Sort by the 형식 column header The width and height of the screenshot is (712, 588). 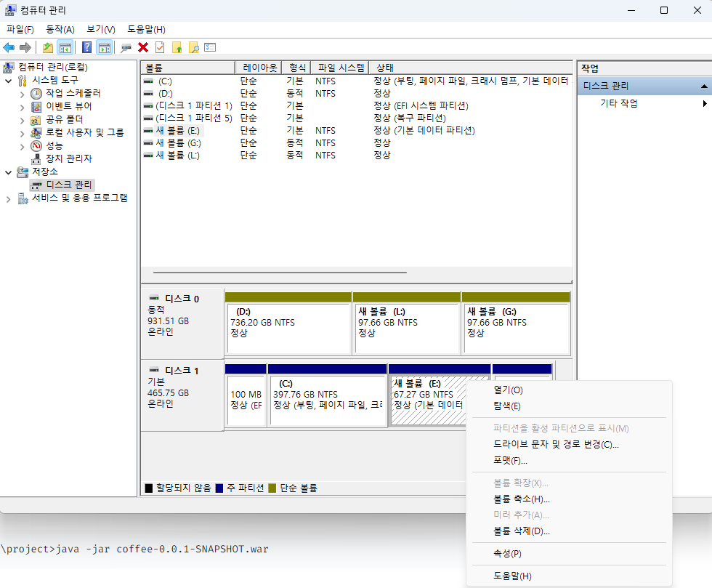pos(296,68)
